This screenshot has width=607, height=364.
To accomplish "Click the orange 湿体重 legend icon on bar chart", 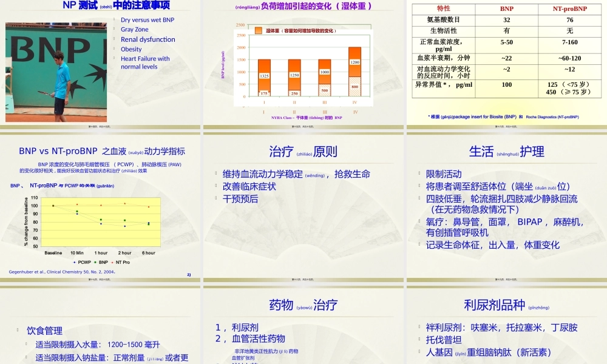I will click(259, 30).
